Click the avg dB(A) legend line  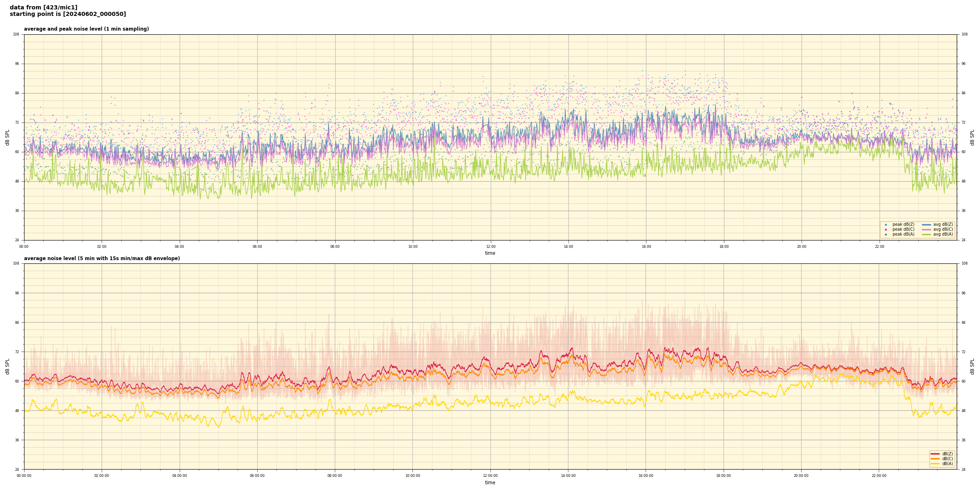927,234
